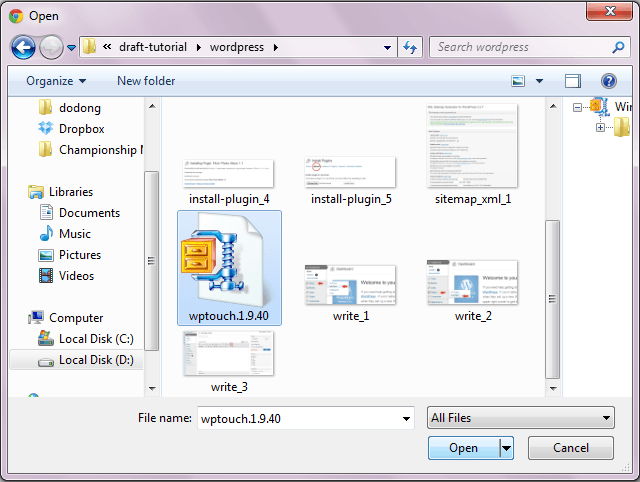Open the dodong folder in sidebar
The image size is (640, 482).
(x=80, y=108)
